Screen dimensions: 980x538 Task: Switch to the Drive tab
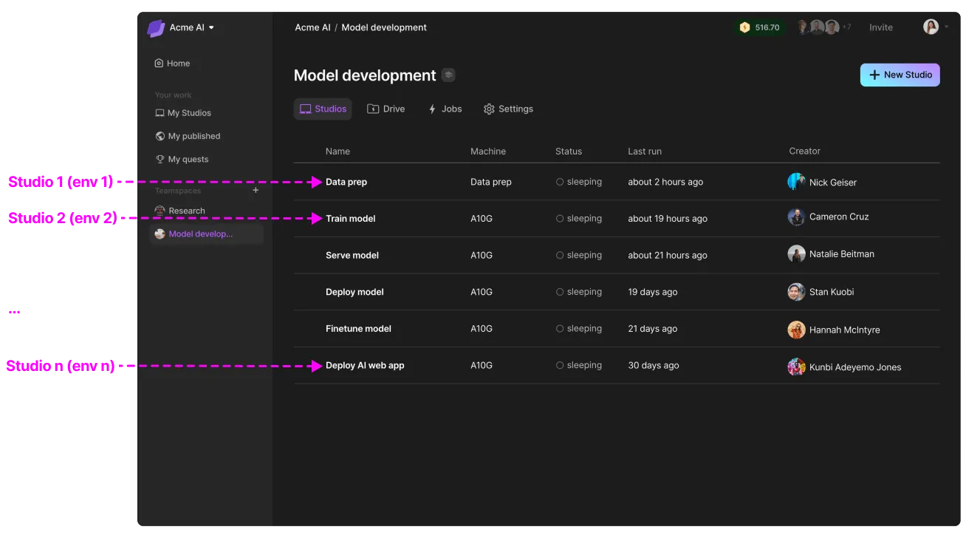click(x=386, y=109)
